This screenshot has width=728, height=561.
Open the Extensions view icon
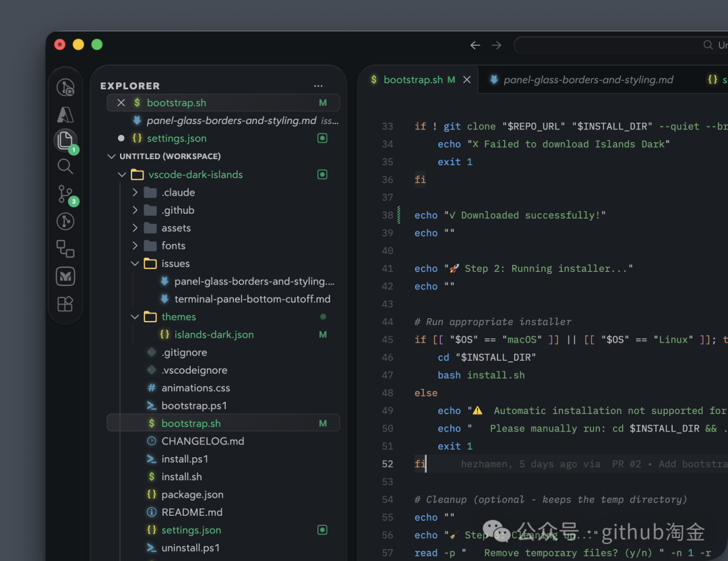pos(65,303)
